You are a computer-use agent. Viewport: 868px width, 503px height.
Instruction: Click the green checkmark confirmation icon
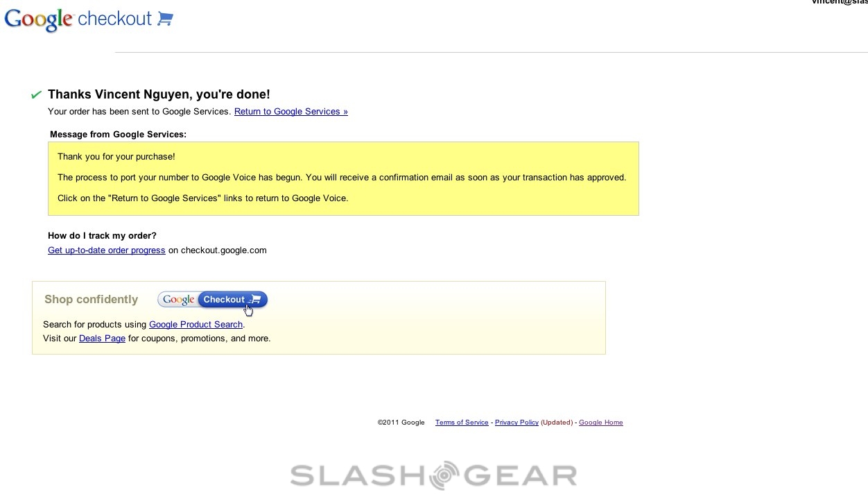click(36, 95)
